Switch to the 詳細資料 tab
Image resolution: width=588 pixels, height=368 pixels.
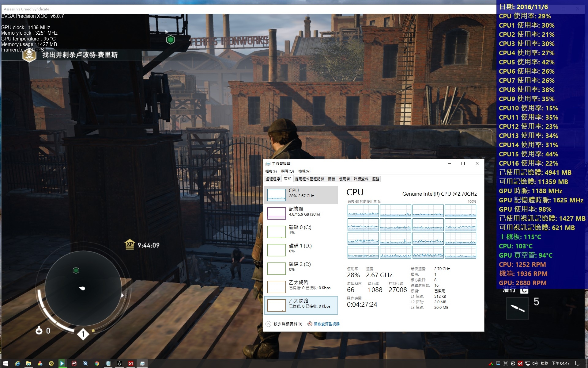coord(361,179)
